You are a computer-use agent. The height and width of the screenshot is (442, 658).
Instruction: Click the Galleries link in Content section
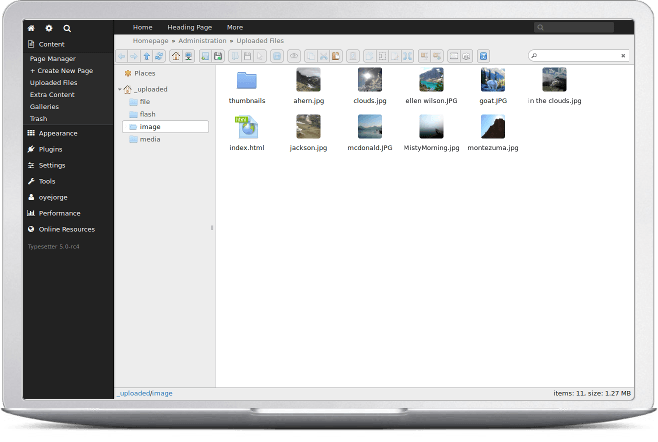tap(44, 106)
